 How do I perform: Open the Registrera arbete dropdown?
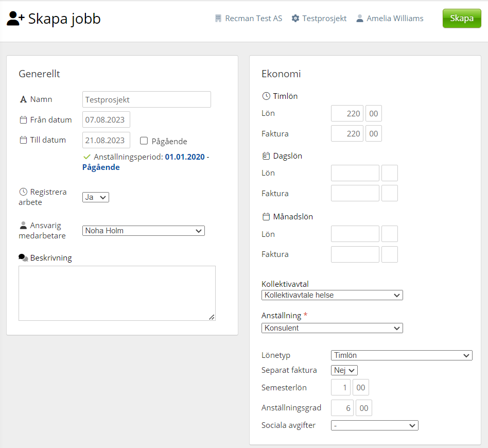pyautogui.click(x=96, y=197)
